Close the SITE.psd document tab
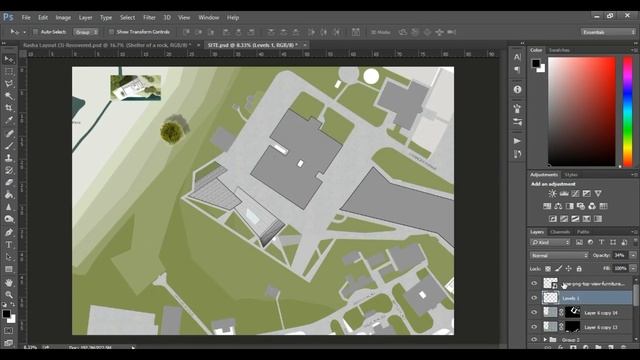The image size is (640, 360). point(305,45)
